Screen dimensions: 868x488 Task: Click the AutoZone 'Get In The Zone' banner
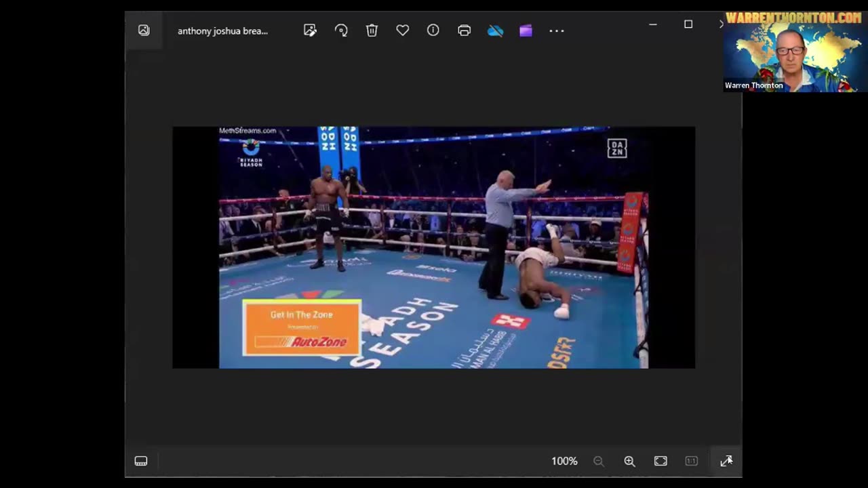coord(302,328)
